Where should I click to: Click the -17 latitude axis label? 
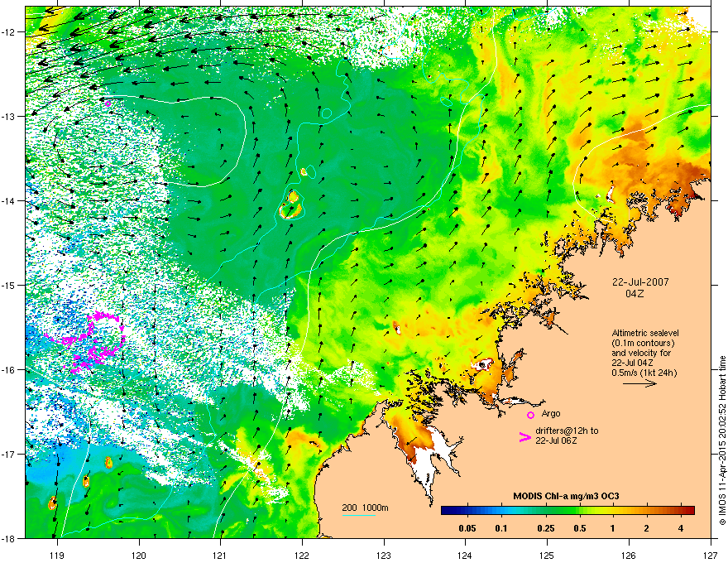click(10, 454)
